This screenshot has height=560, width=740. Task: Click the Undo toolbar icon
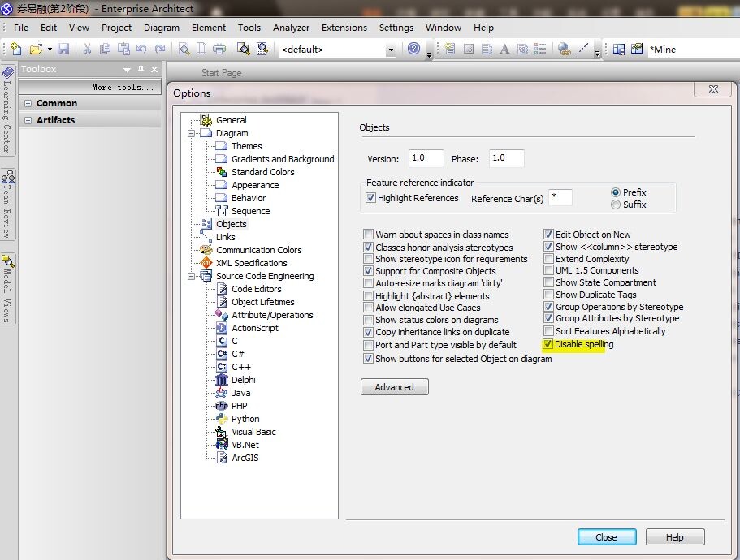(x=141, y=49)
